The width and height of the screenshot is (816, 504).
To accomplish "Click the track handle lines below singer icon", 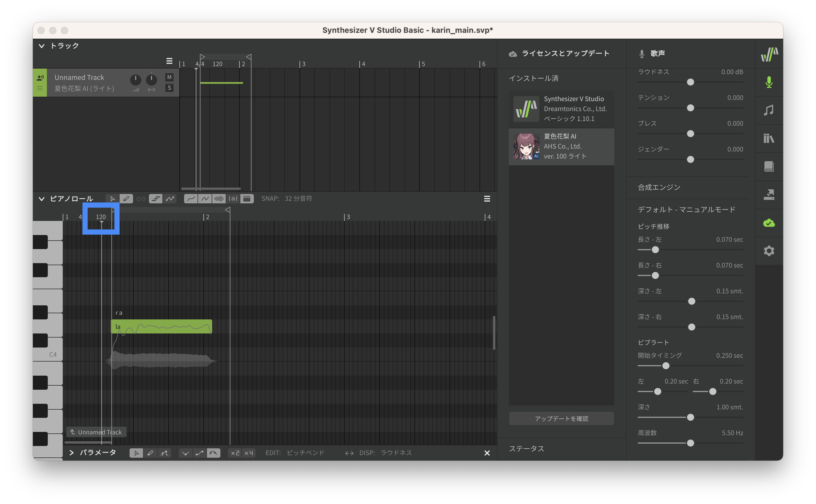I will (40, 88).
